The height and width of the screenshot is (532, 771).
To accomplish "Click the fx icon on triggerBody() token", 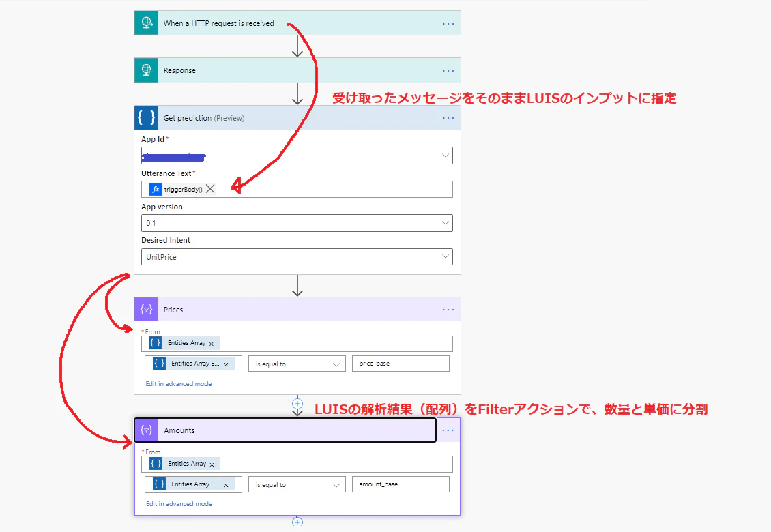I will [156, 190].
